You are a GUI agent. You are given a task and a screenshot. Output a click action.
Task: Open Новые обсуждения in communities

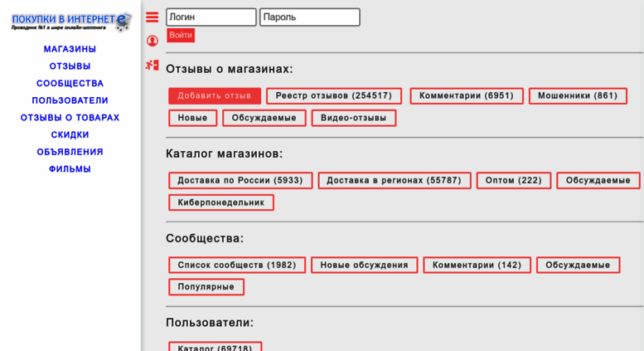365,265
